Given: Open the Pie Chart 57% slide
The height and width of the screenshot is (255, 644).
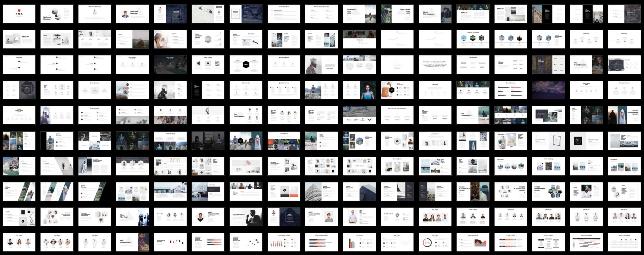Looking at the screenshot, I should tap(435, 242).
